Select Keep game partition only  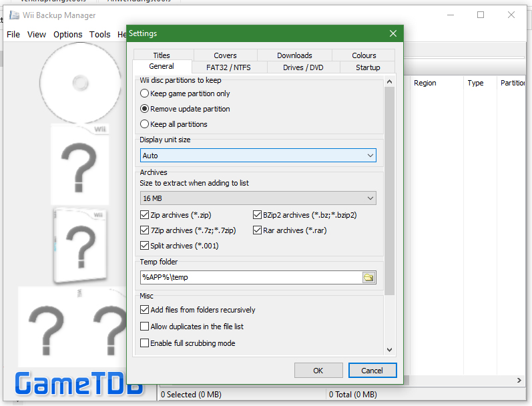(x=185, y=93)
